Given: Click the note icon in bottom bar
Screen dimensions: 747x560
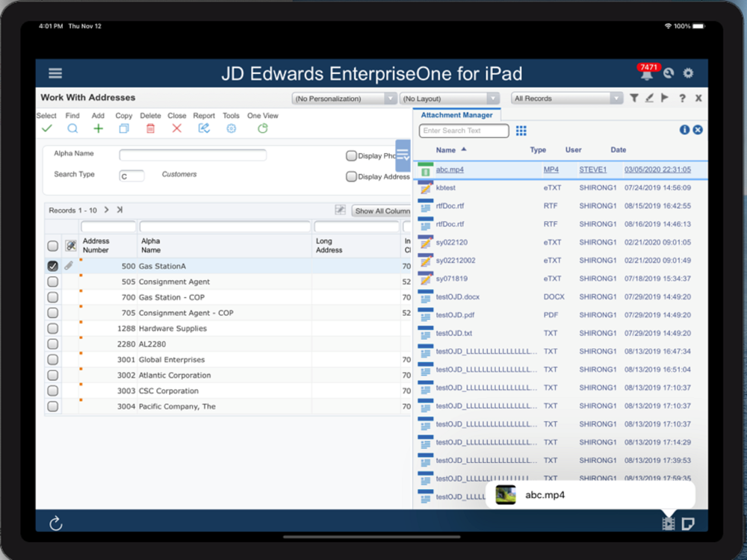Looking at the screenshot, I should [x=687, y=524].
